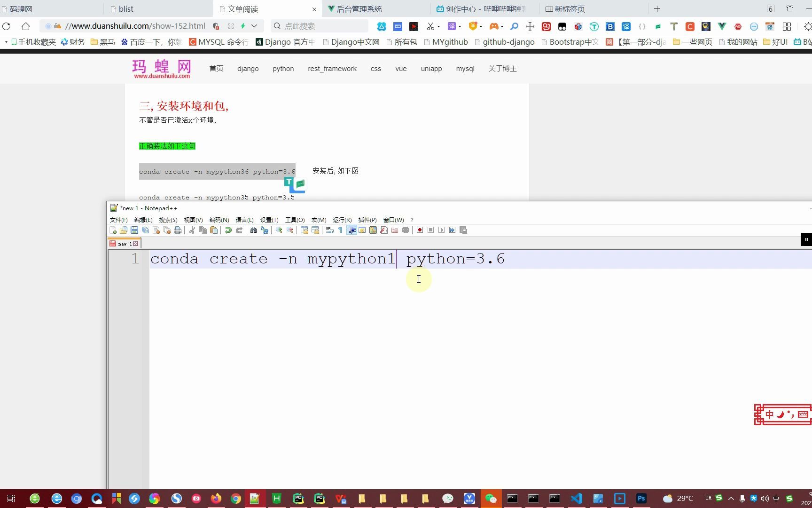The image size is (812, 508).
Task: Switch to the blist browser tab
Action: 159,9
